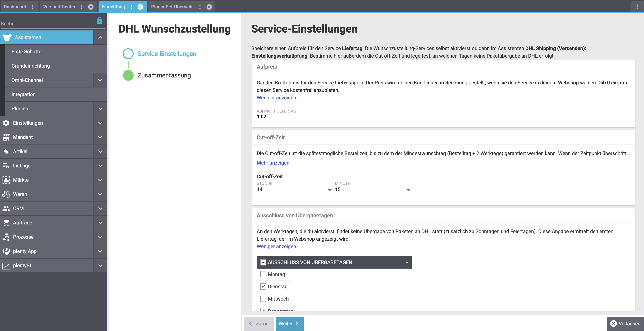Click Weniger anzeigen under Ausschluss von Übergabetagen
The image size is (644, 331).
[276, 246]
